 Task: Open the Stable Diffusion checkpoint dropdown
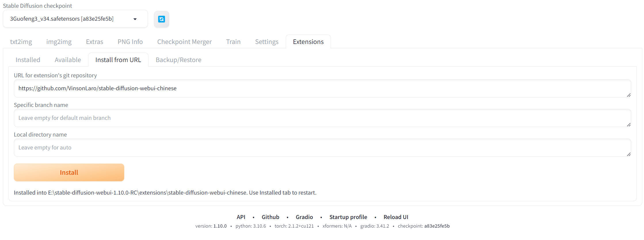coord(75,19)
